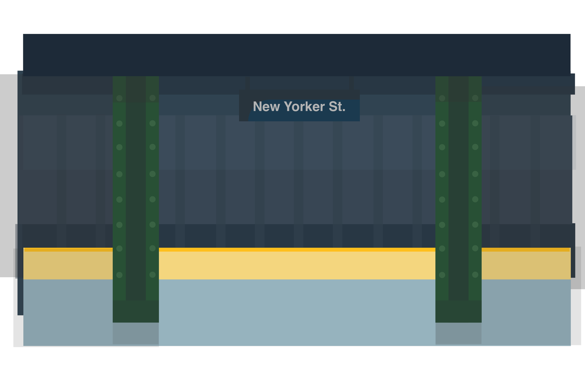Click the pale yellow platform band between pillars
This screenshot has height=392, width=585.
[297, 265]
